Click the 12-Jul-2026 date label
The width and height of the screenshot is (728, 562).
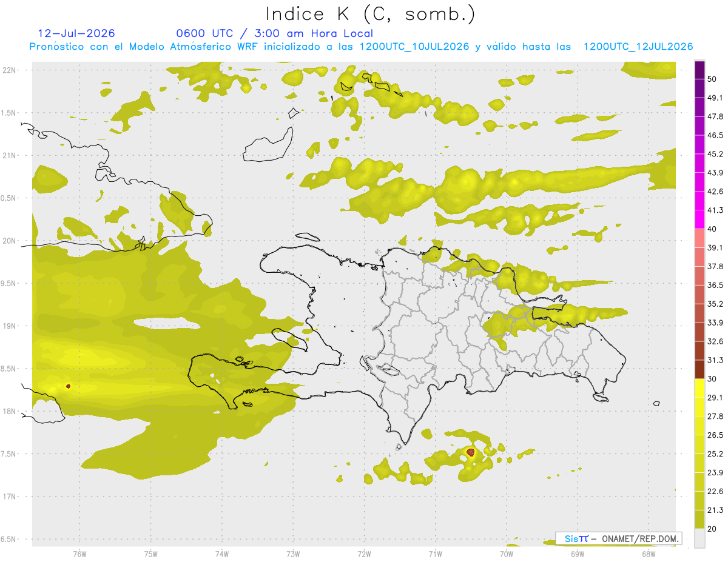click(76, 33)
